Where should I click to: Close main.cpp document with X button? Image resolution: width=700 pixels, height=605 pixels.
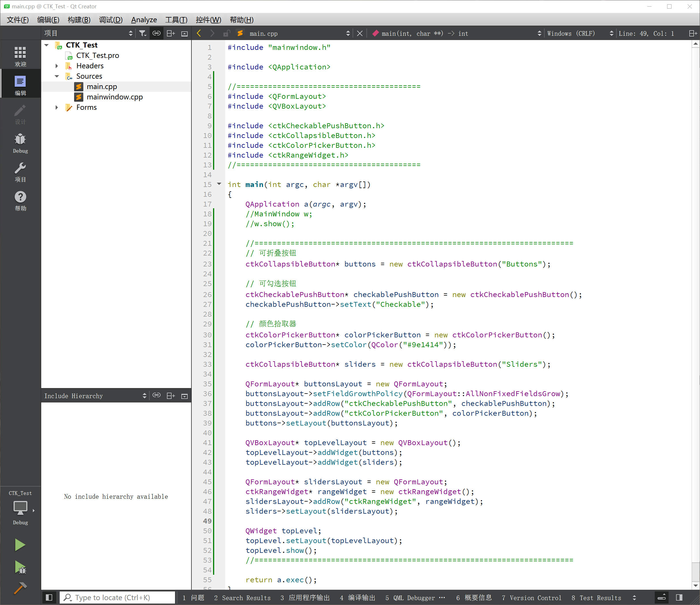[360, 33]
